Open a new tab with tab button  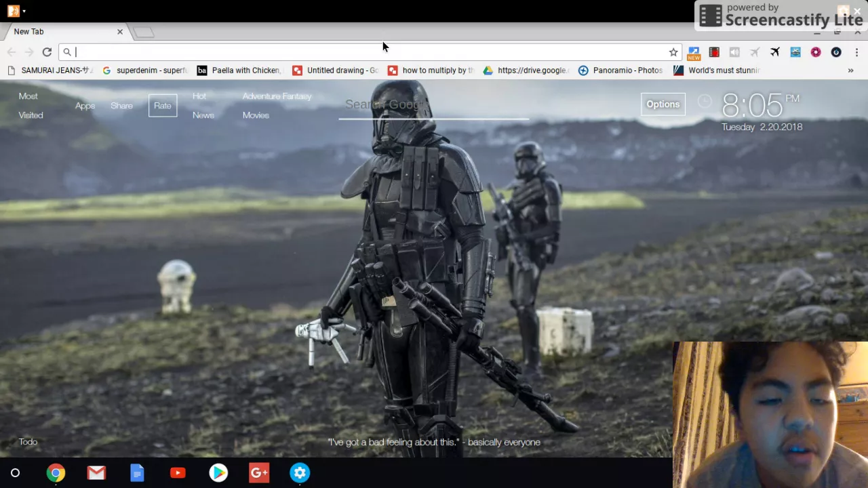click(144, 32)
